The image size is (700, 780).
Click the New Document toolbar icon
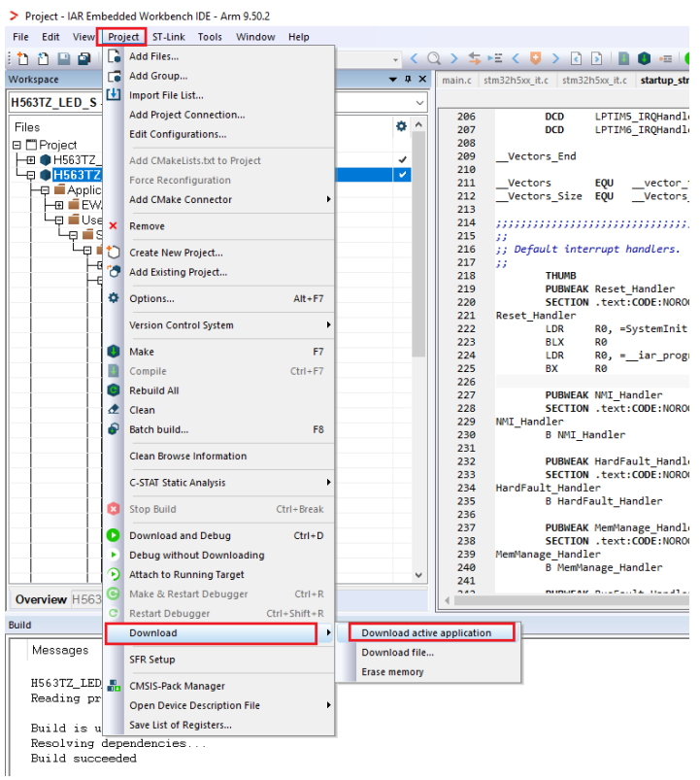point(23,58)
